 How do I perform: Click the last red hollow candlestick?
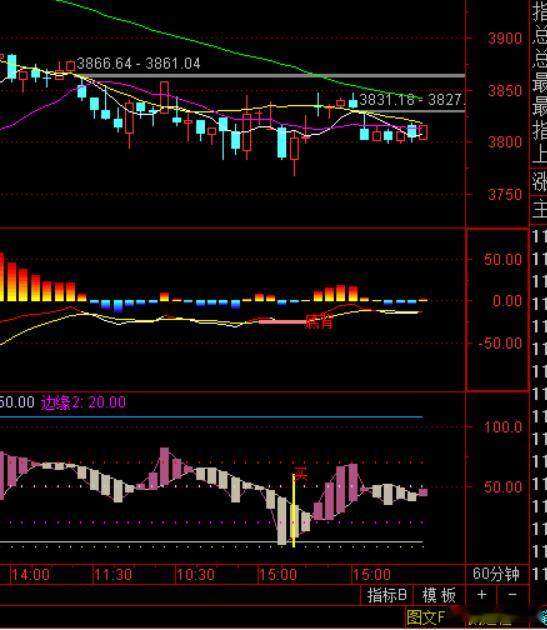423,132
